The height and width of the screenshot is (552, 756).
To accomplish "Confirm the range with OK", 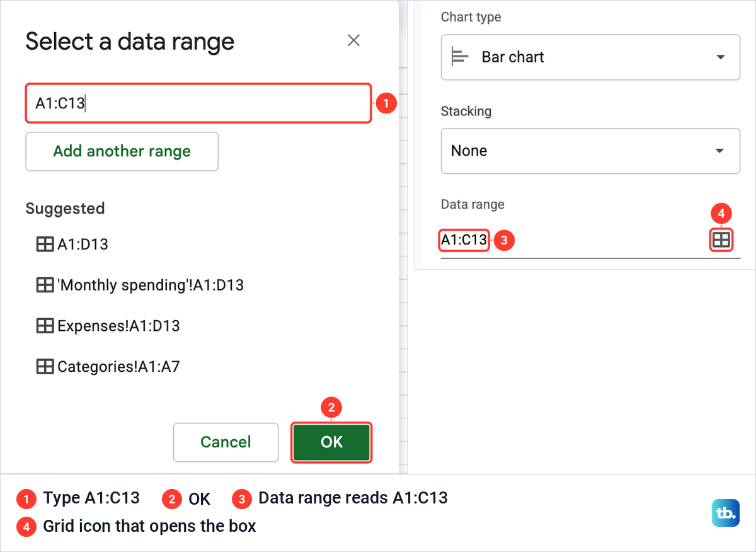I will coord(331,442).
